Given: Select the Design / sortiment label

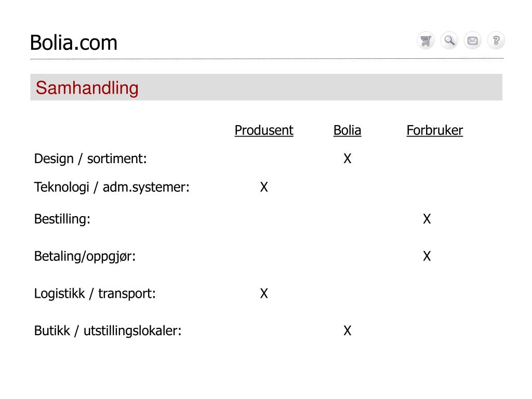Looking at the screenshot, I should click(90, 159).
